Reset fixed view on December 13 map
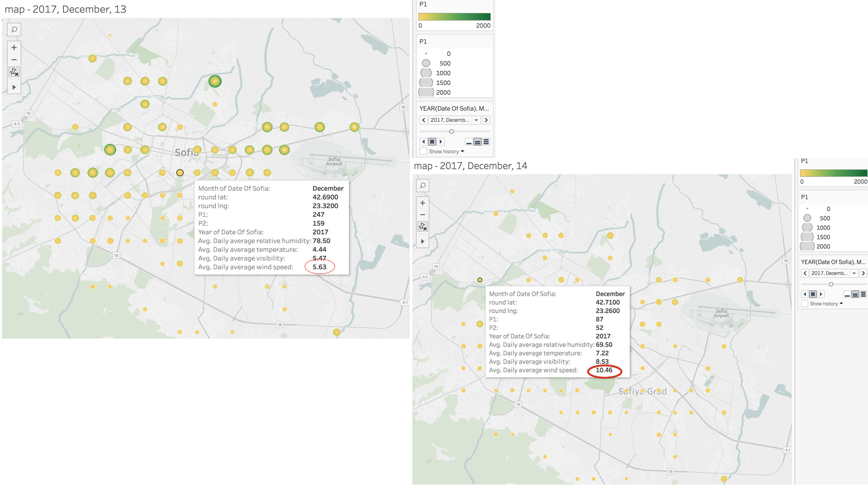868x494 pixels. [14, 72]
